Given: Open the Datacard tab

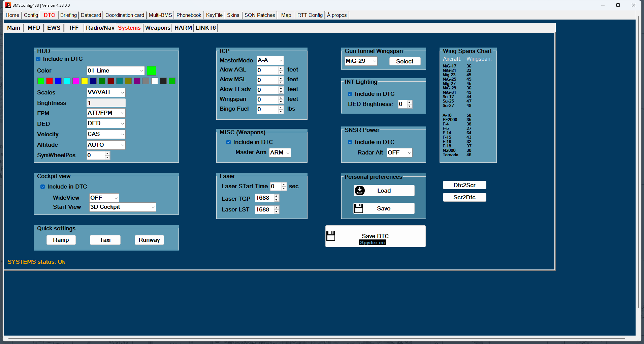Looking at the screenshot, I should click(x=91, y=15).
